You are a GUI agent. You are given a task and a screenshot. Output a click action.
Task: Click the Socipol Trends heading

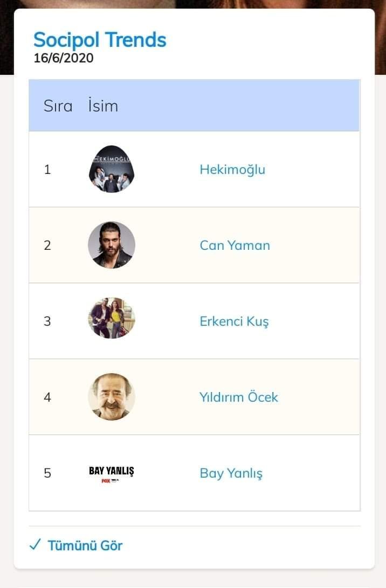point(100,40)
